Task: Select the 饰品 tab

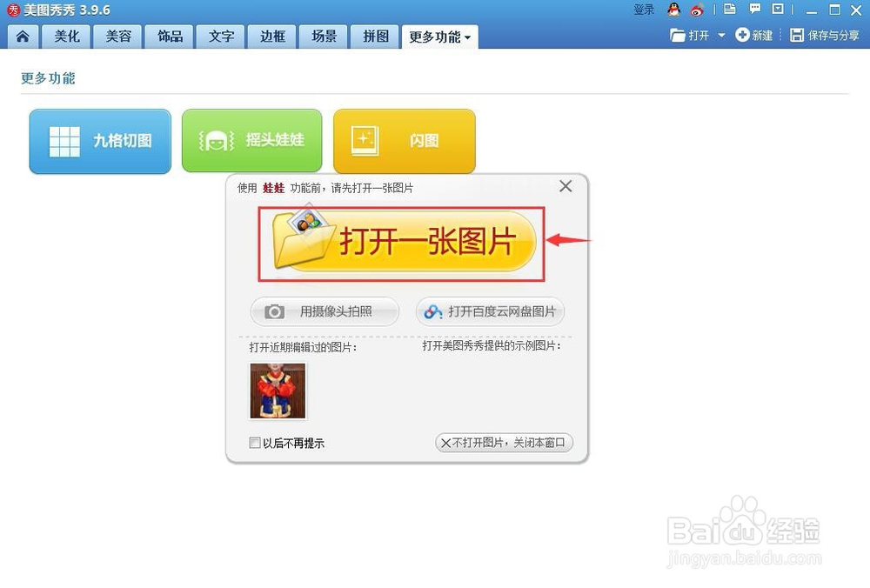Action: pyautogui.click(x=170, y=37)
